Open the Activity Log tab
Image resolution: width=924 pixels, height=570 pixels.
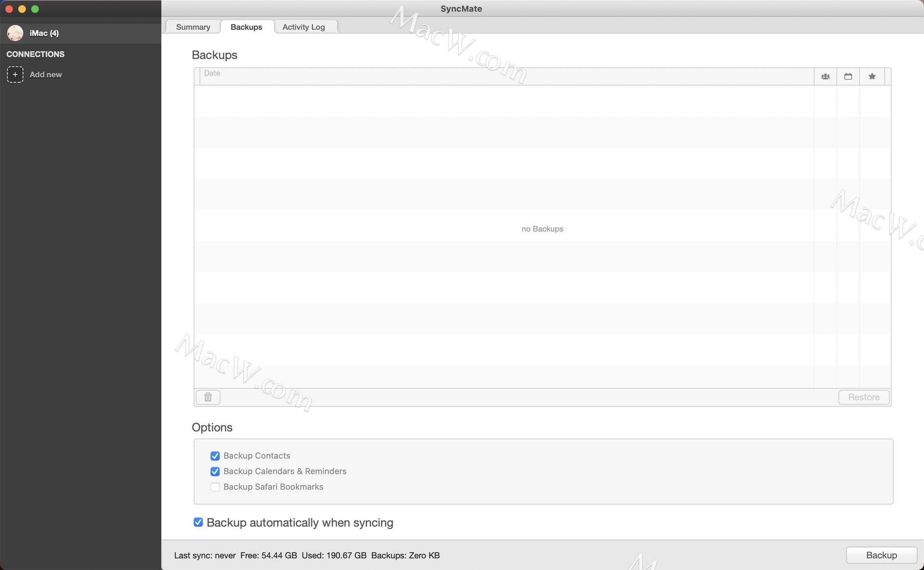point(304,27)
